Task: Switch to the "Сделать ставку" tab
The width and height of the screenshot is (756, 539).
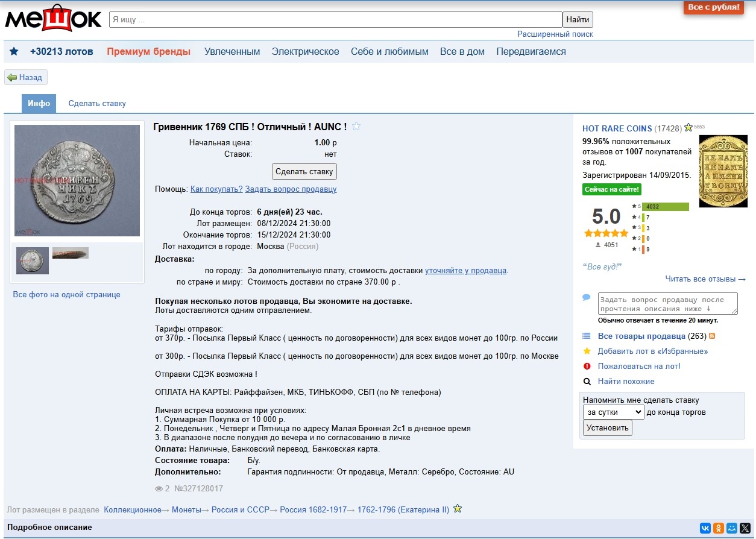Action: click(97, 104)
